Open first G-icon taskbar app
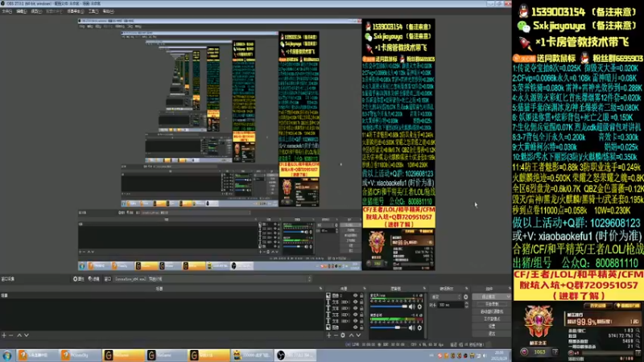The width and height of the screenshot is (644, 362). 123,355
